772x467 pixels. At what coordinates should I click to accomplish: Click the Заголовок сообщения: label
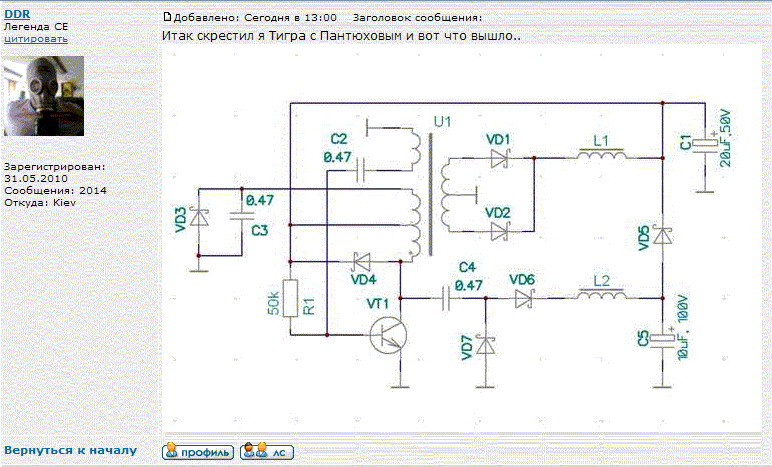[x=418, y=18]
